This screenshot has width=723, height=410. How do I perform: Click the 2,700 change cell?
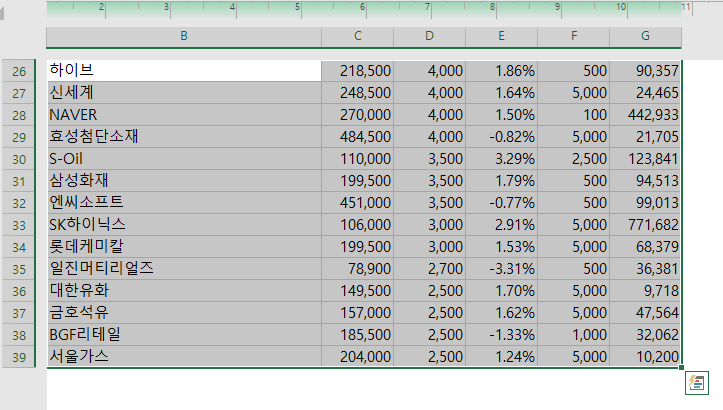click(429, 268)
